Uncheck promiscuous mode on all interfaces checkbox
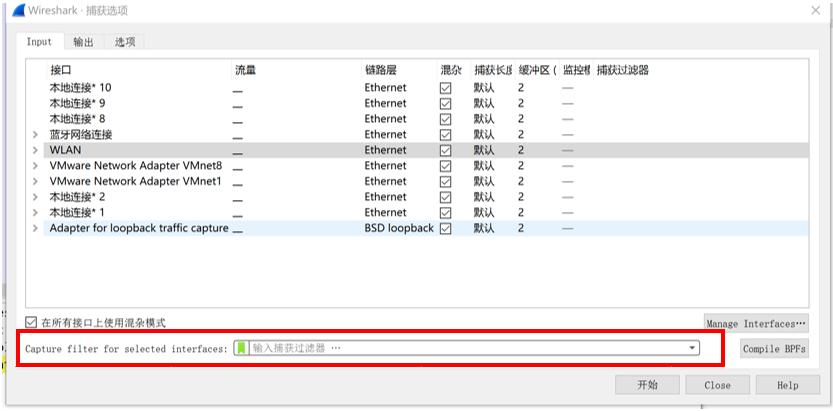This screenshot has height=411, width=833. [31, 323]
